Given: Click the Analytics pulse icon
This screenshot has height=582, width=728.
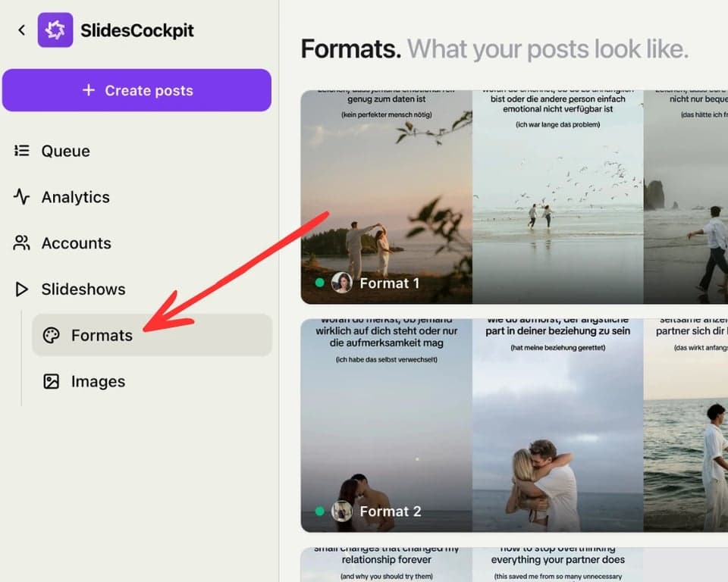Looking at the screenshot, I should [x=21, y=196].
